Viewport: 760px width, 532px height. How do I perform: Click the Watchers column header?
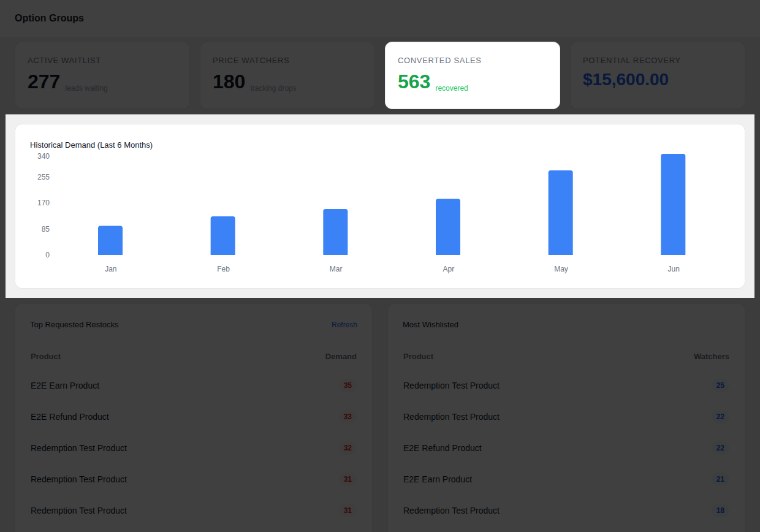[711, 356]
